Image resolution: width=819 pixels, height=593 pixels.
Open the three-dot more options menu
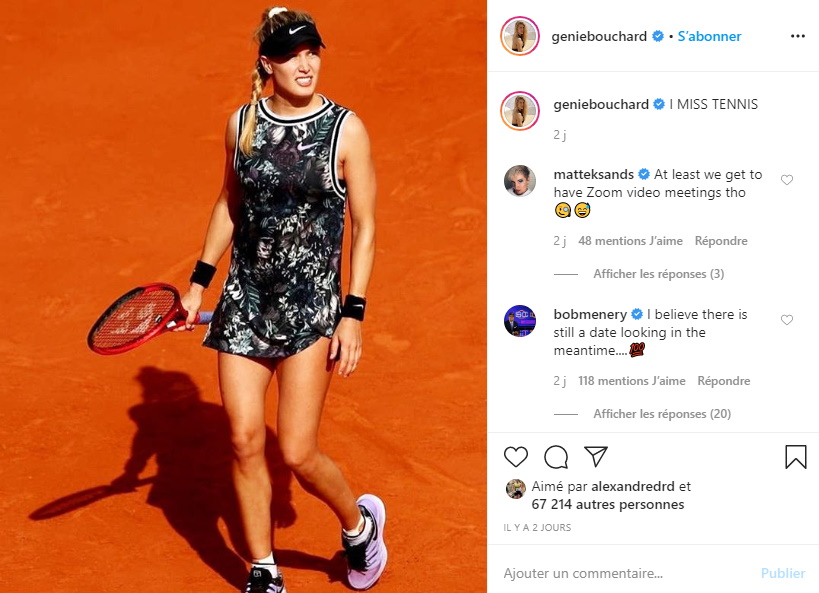click(x=798, y=36)
